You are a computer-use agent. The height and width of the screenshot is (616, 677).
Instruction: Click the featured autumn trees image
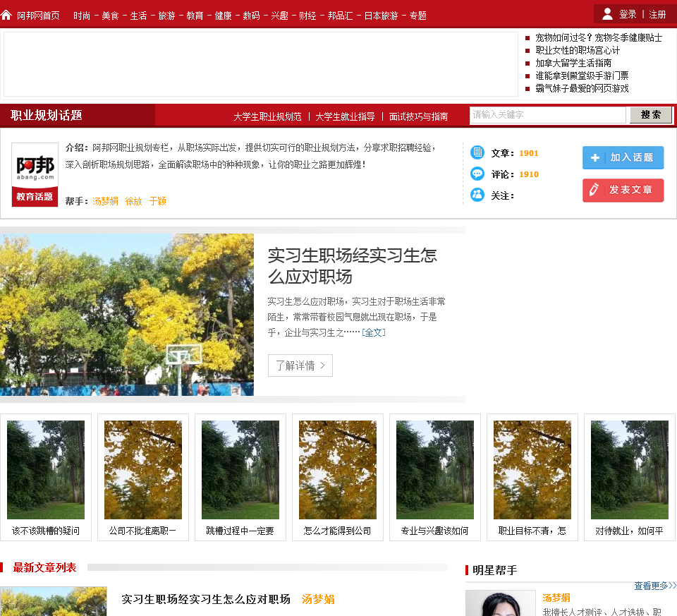pos(127,315)
